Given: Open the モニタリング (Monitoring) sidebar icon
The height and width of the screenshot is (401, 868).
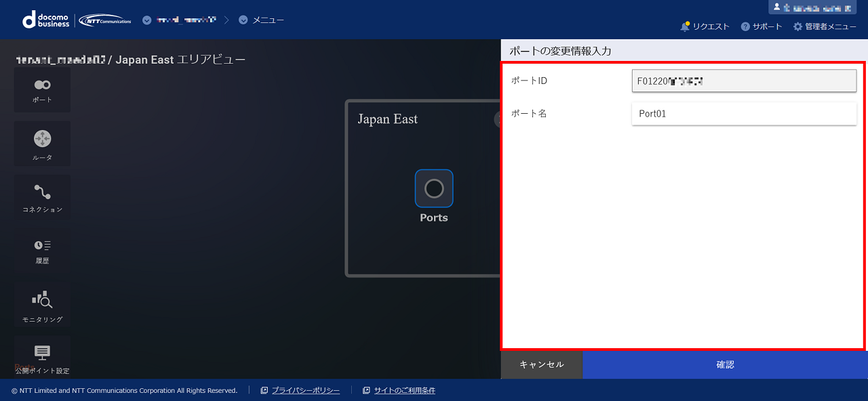Looking at the screenshot, I should (42, 304).
